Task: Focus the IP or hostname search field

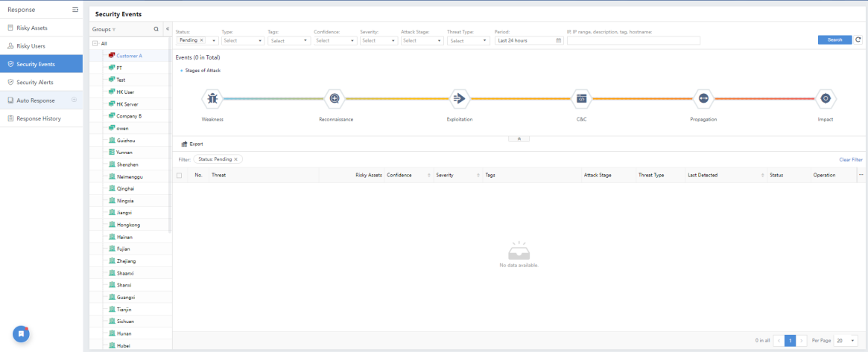Action: click(633, 40)
